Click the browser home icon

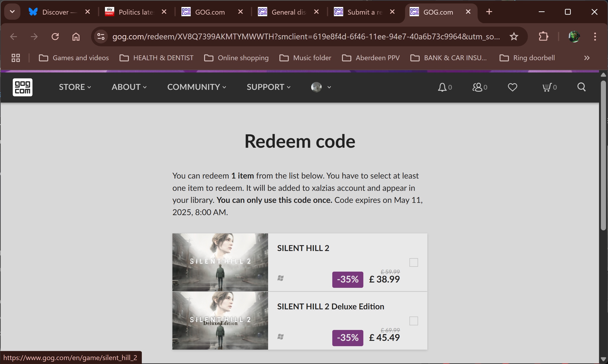76,37
